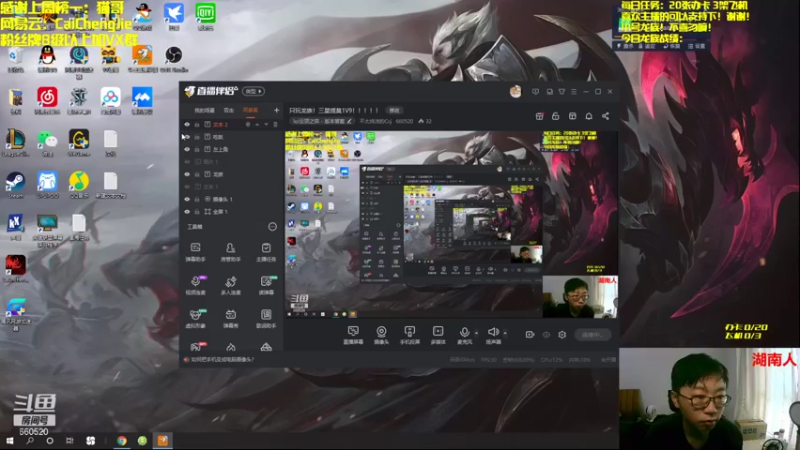Viewport: 800px width, 450px height.
Task: Click the 'CPU:12%' status bar entry
Action: click(x=552, y=360)
